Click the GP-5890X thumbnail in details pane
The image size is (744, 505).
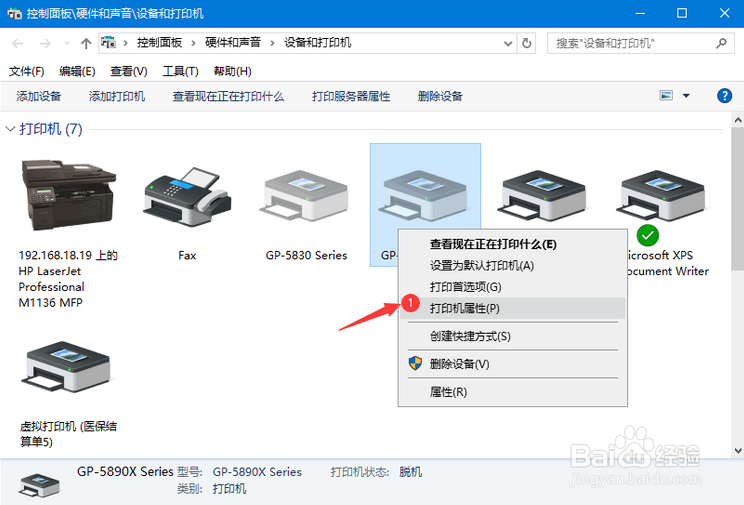click(39, 485)
